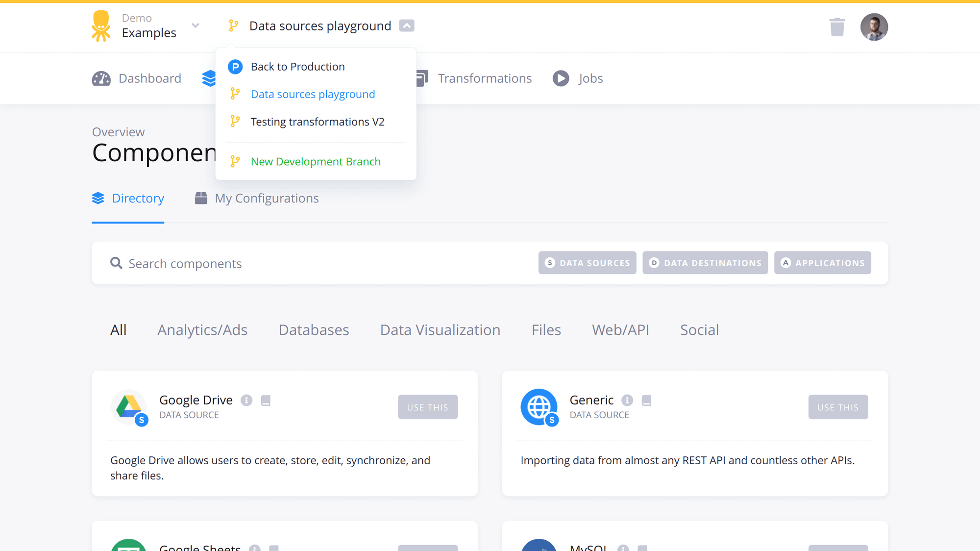The height and width of the screenshot is (551, 980).
Task: Select Back to Production in the branch menu
Action: click(297, 66)
